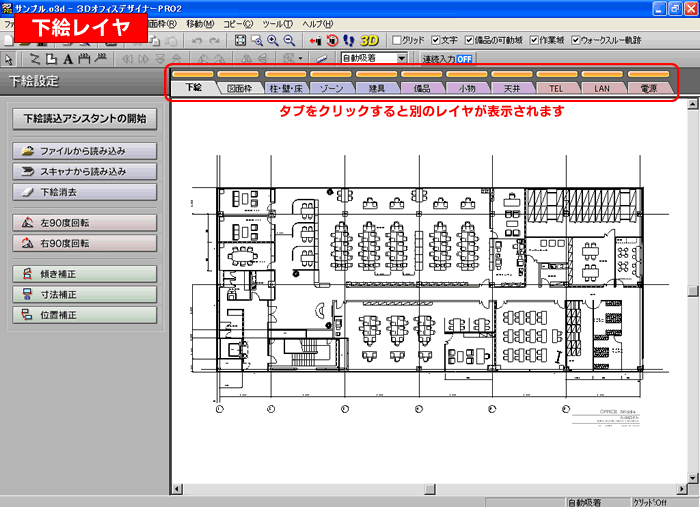Viewport: 700px width, 507px height.
Task: Click the orange swatch above 天井 tab
Action: (511, 74)
